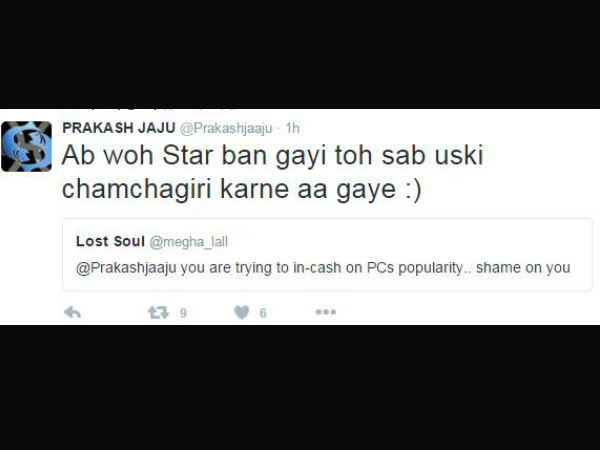The image size is (600, 450).
Task: Click the reply arrow icon under the tweet
Action: tap(72, 313)
